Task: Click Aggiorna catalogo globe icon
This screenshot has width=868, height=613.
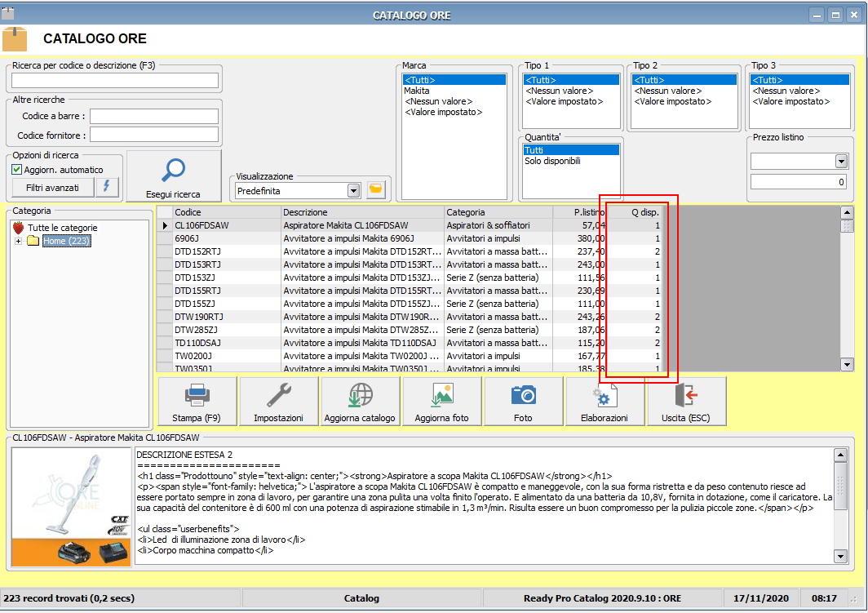Action: click(360, 396)
